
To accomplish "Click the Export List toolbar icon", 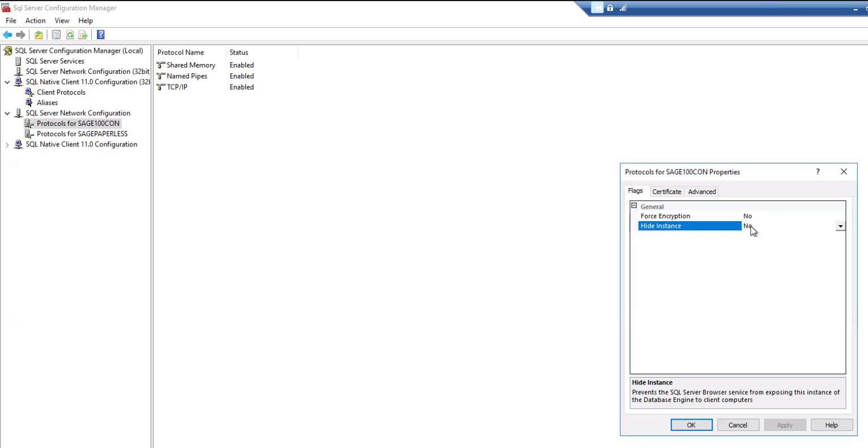I will (83, 35).
